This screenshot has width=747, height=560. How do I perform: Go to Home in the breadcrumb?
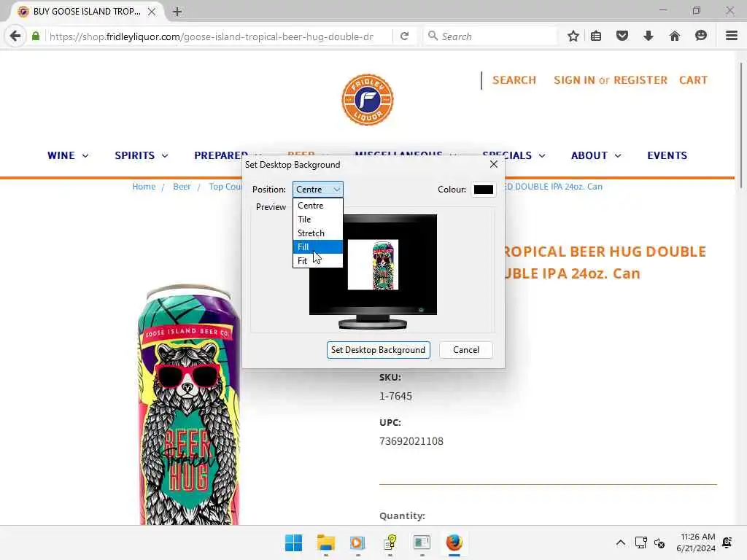point(144,186)
